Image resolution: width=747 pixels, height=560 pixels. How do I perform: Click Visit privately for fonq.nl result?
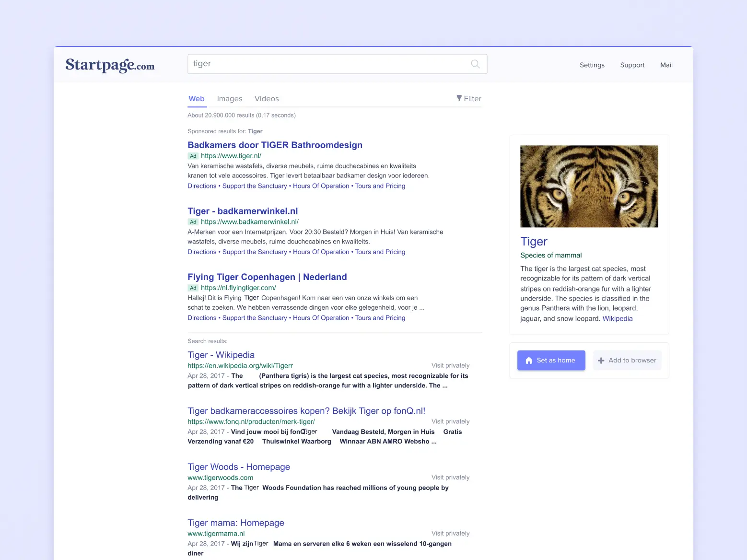[x=450, y=421]
